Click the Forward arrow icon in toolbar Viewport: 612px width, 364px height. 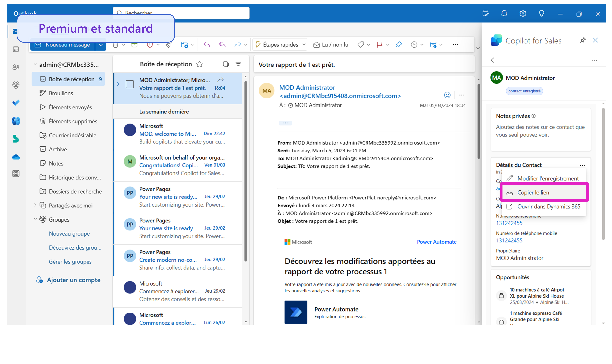[x=237, y=45]
